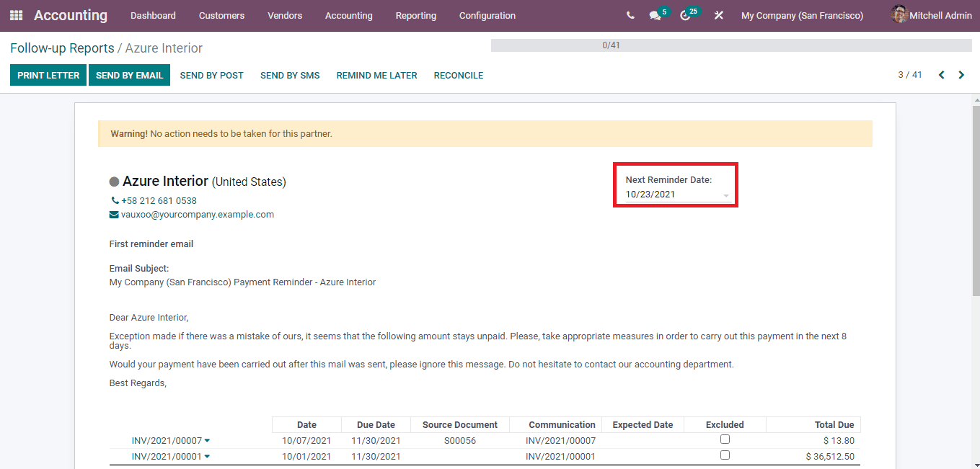
Task: Open Mitchell Admin's profile avatar
Action: coord(899,14)
